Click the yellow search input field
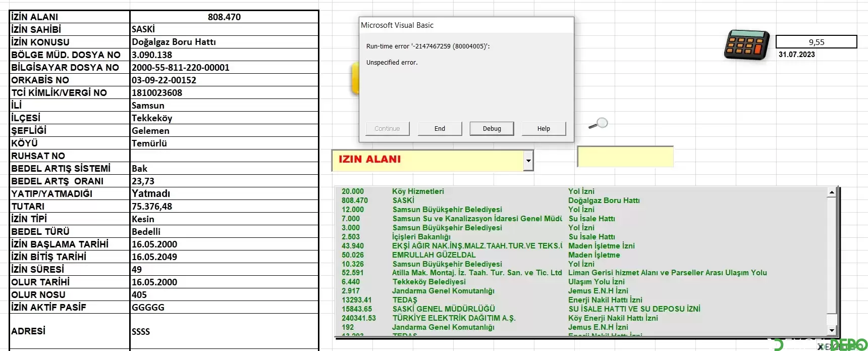The image size is (868, 351). pos(625,157)
